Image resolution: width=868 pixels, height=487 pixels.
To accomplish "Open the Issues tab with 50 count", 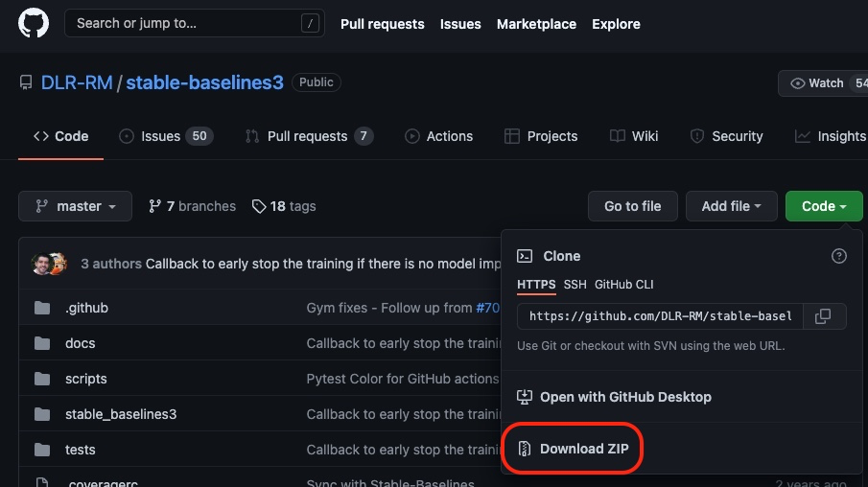I will pyautogui.click(x=166, y=136).
